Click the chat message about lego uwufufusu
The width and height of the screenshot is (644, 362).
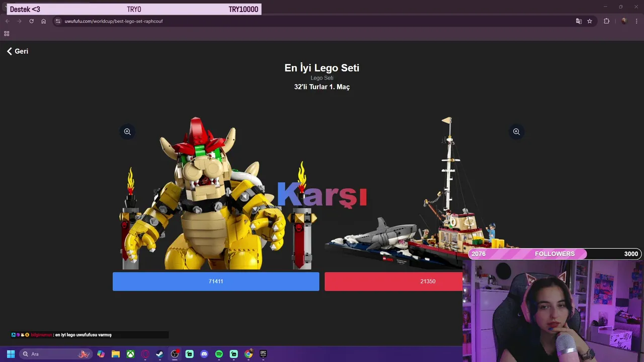click(x=83, y=335)
